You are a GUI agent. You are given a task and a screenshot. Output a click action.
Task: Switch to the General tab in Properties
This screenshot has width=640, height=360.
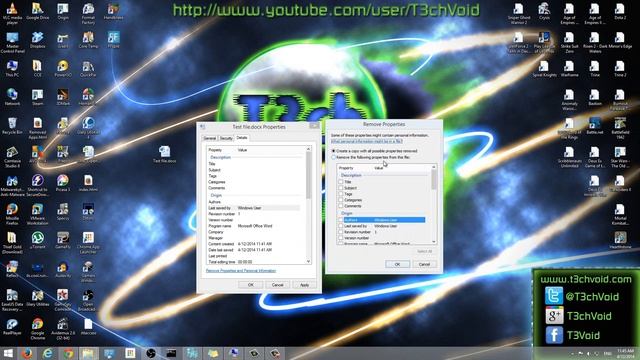pos(210,138)
